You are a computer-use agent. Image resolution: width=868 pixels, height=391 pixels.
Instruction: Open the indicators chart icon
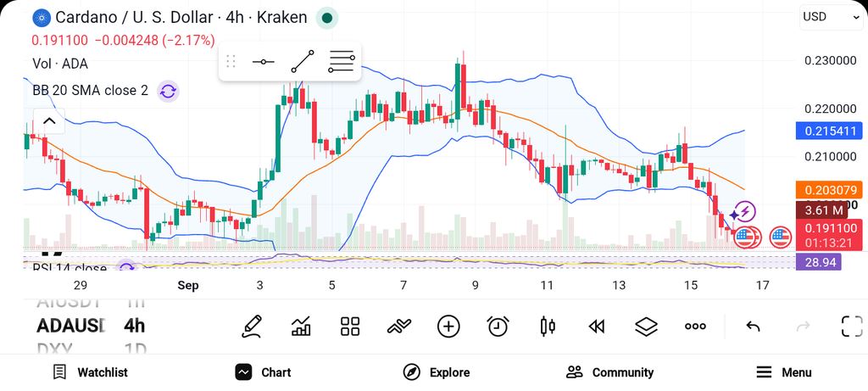tap(301, 327)
